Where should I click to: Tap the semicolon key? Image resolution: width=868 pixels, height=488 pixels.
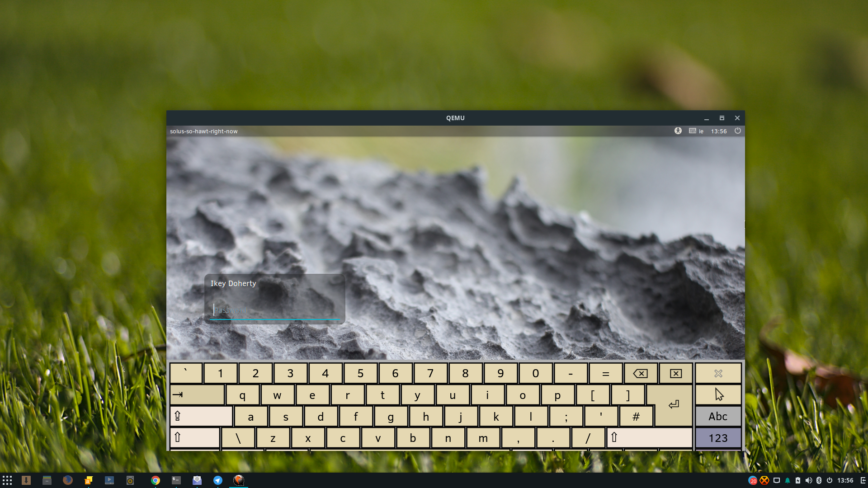pos(566,416)
